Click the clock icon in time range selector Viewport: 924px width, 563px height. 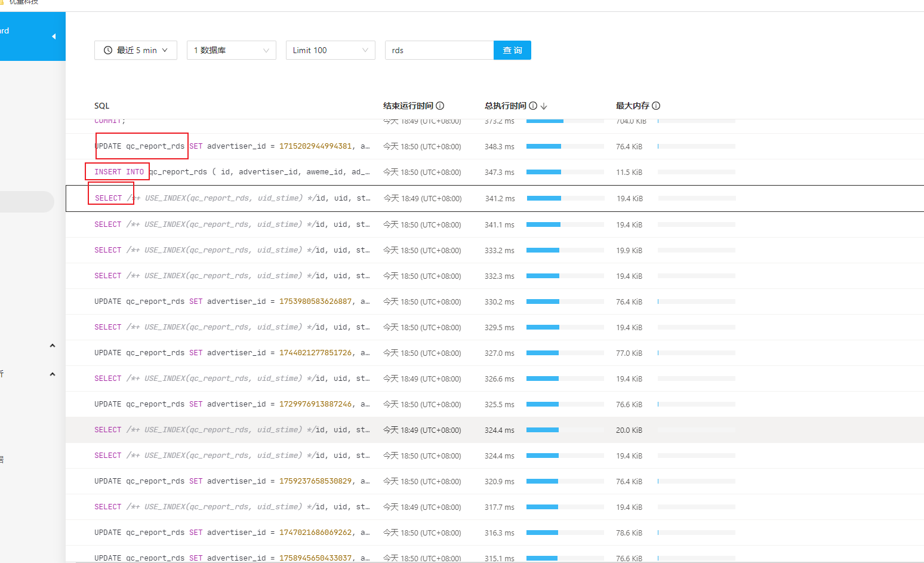pyautogui.click(x=108, y=50)
